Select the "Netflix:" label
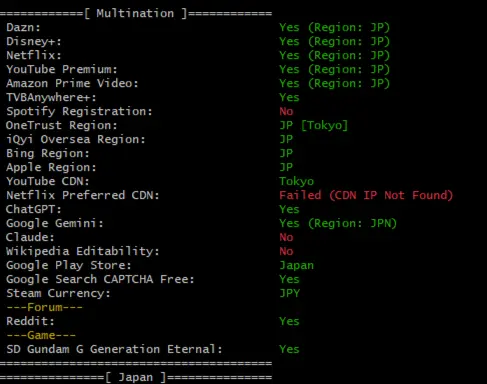487x384 pixels. [x=34, y=55]
